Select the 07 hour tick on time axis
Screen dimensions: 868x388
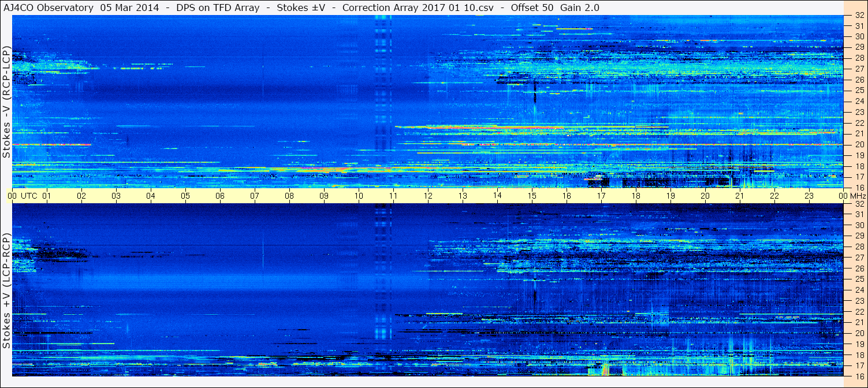point(255,196)
